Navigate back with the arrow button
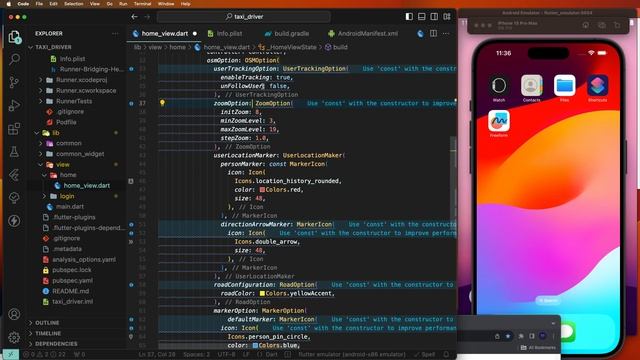Image resolution: width=640 pixels, height=360 pixels. coord(134,17)
